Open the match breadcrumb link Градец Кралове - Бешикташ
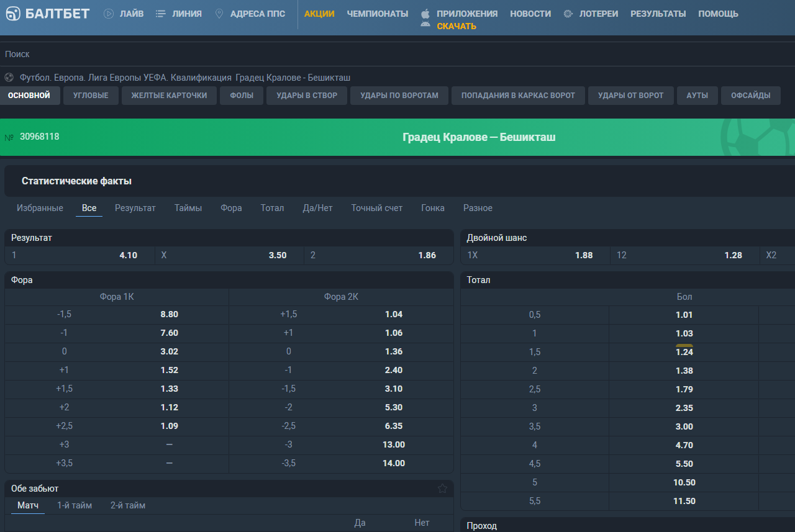Viewport: 795px width, 532px height. (x=293, y=78)
